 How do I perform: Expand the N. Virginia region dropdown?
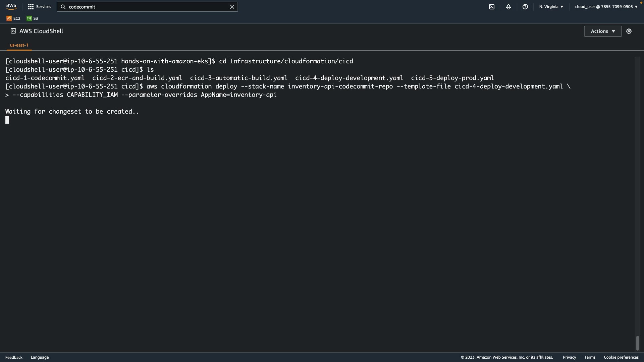[551, 7]
